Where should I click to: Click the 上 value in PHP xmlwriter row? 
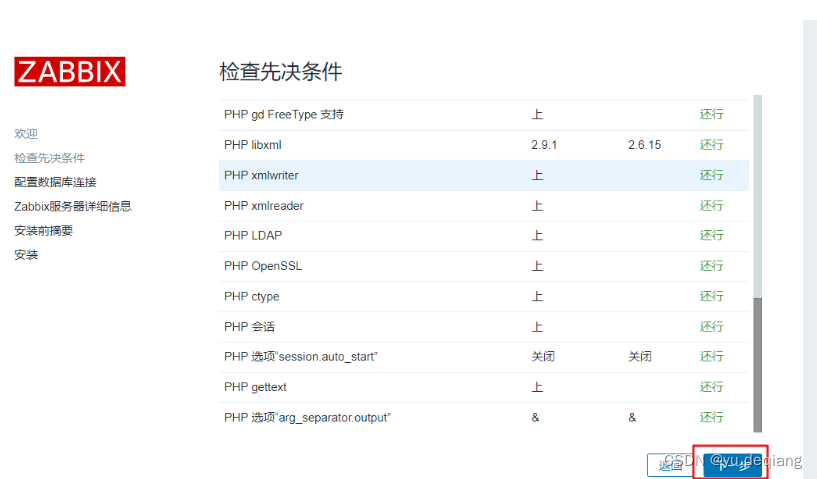coord(537,176)
